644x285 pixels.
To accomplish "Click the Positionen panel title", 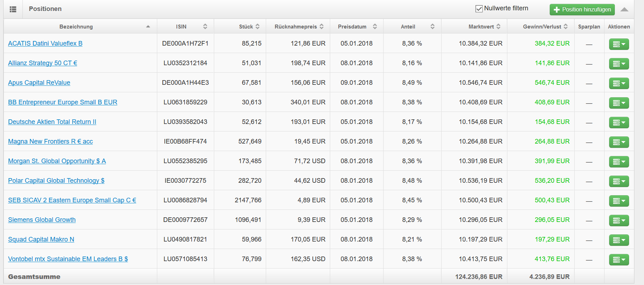I will click(45, 9).
